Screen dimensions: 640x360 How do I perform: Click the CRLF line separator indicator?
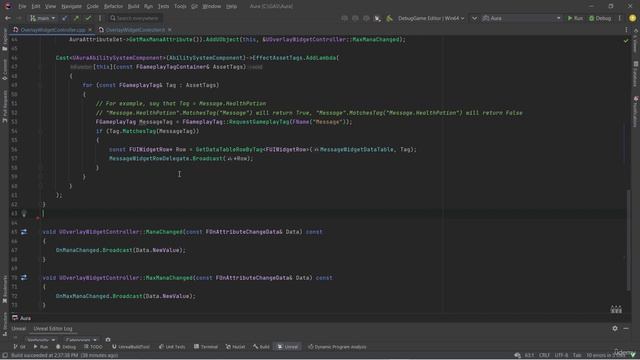tap(544, 356)
